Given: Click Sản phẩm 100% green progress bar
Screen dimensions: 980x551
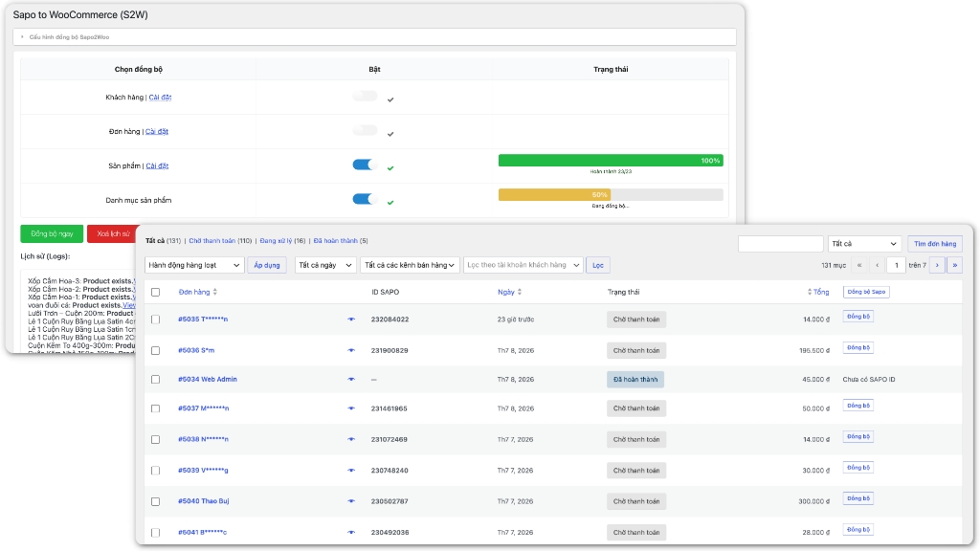Looking at the screenshot, I should coord(611,161).
